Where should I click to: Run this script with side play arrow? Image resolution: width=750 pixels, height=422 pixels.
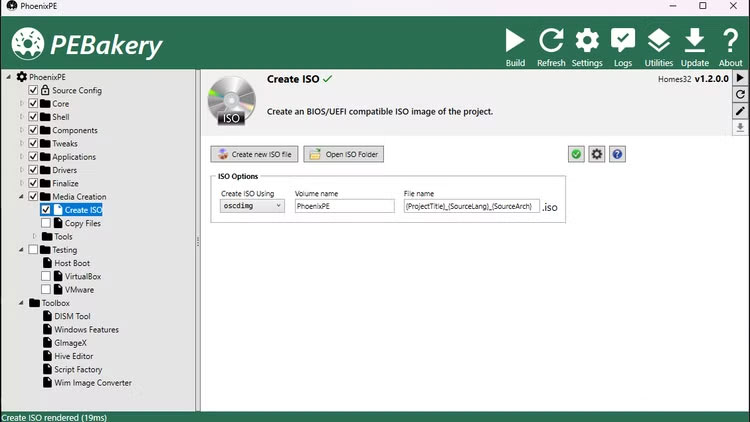pos(740,78)
